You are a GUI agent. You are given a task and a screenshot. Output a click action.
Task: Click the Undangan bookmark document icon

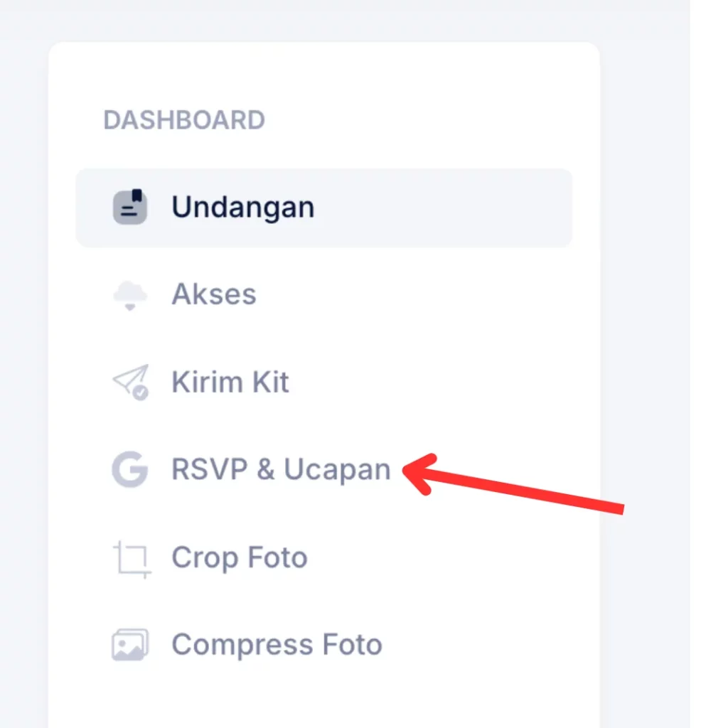(130, 207)
